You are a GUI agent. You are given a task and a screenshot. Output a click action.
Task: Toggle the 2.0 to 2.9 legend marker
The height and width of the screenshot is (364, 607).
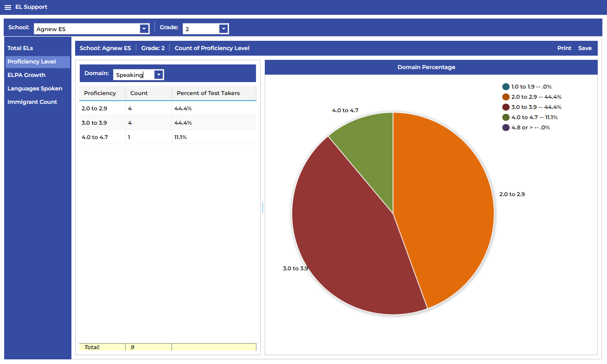pyautogui.click(x=506, y=97)
